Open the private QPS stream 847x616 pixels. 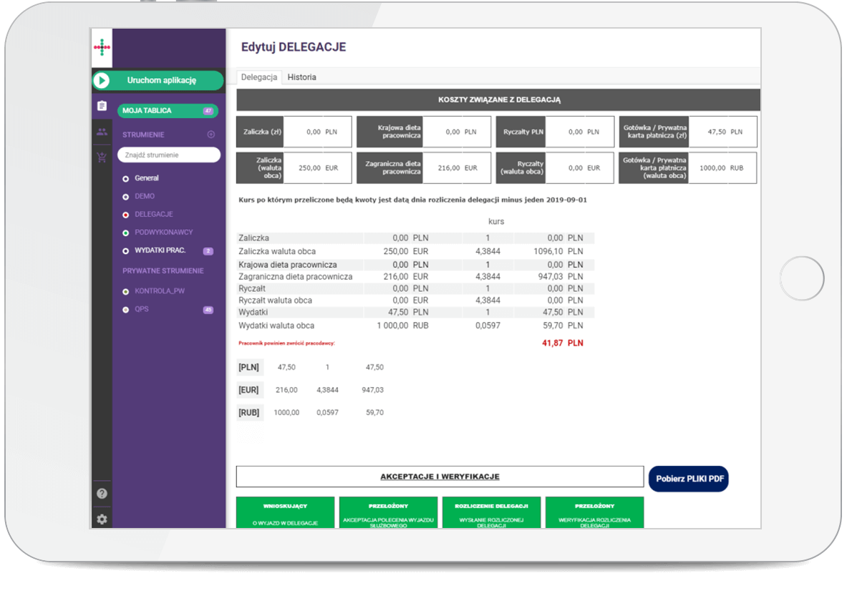point(141,310)
